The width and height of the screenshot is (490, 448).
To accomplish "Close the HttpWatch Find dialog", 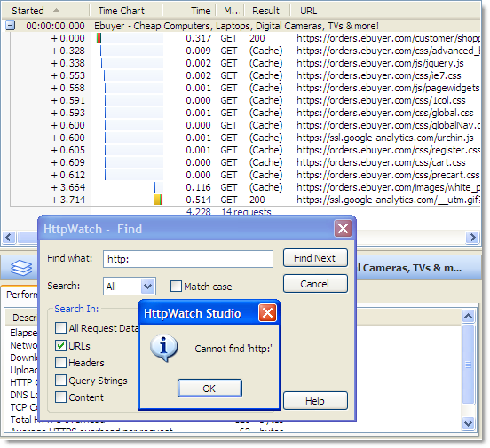I will (343, 228).
